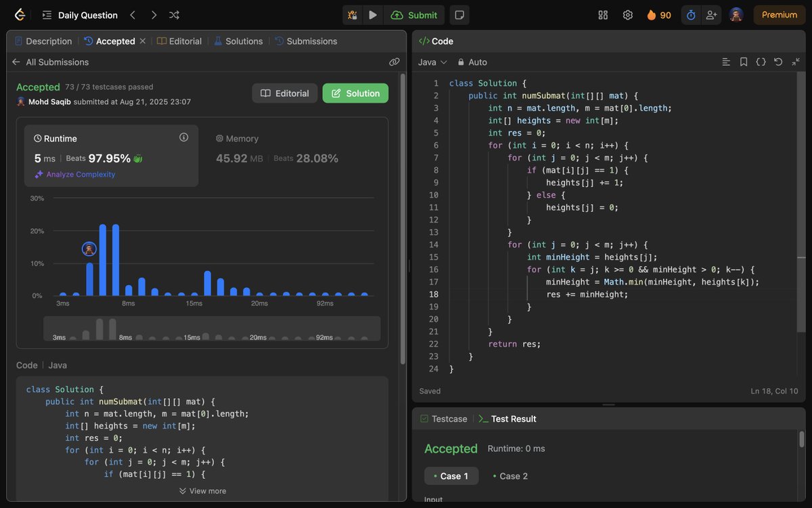
Task: Switch to the Solutions tab
Action: tap(238, 41)
